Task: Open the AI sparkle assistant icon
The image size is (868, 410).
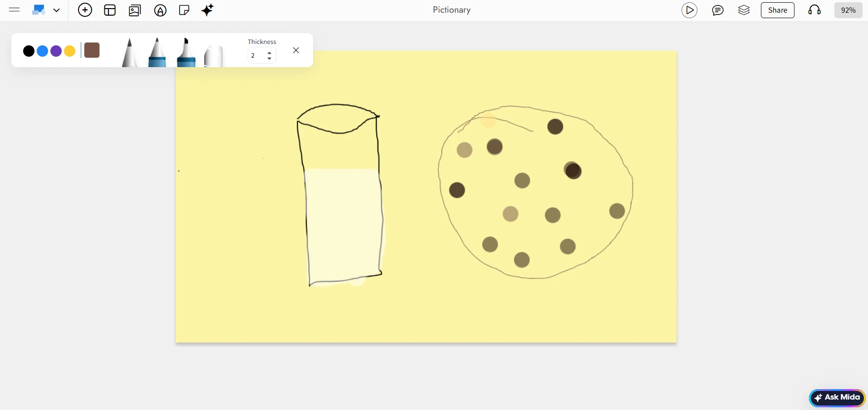Action: 207,10
